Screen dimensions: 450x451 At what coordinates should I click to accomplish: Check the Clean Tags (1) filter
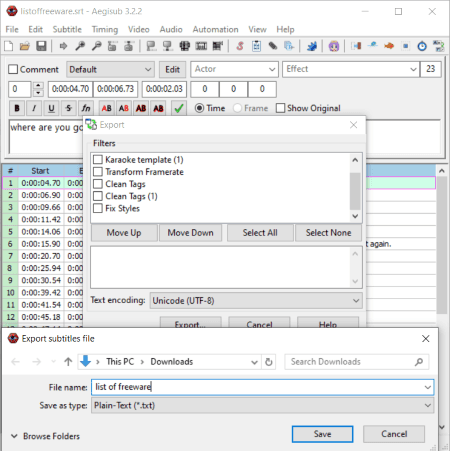98,196
